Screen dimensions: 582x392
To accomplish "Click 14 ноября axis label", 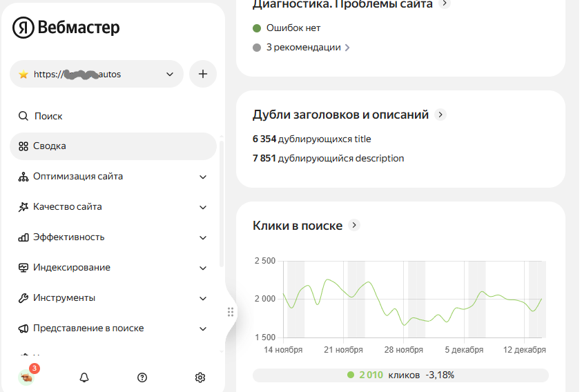I will point(283,350).
